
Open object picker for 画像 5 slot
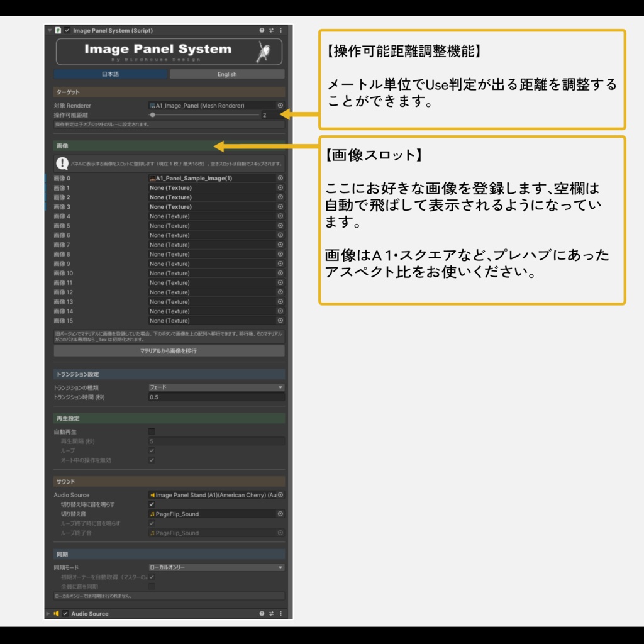(x=280, y=226)
